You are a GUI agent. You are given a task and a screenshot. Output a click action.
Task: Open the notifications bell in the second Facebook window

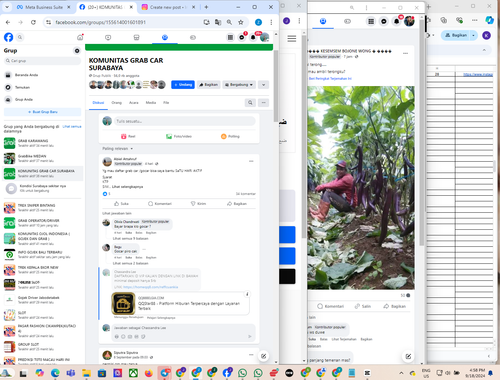(396, 21)
